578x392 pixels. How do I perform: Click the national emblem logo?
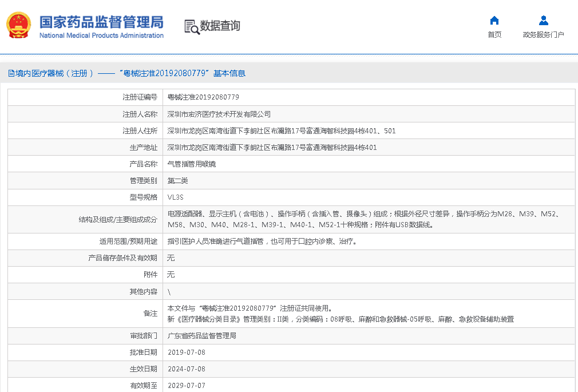pyautogui.click(x=18, y=26)
